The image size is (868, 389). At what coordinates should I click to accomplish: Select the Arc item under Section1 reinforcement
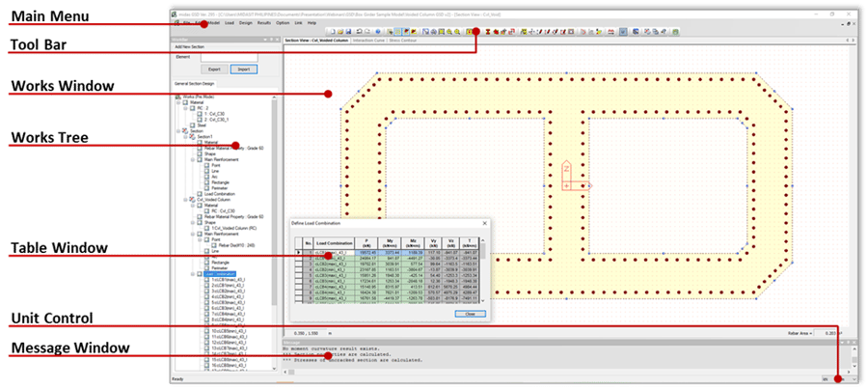(214, 177)
